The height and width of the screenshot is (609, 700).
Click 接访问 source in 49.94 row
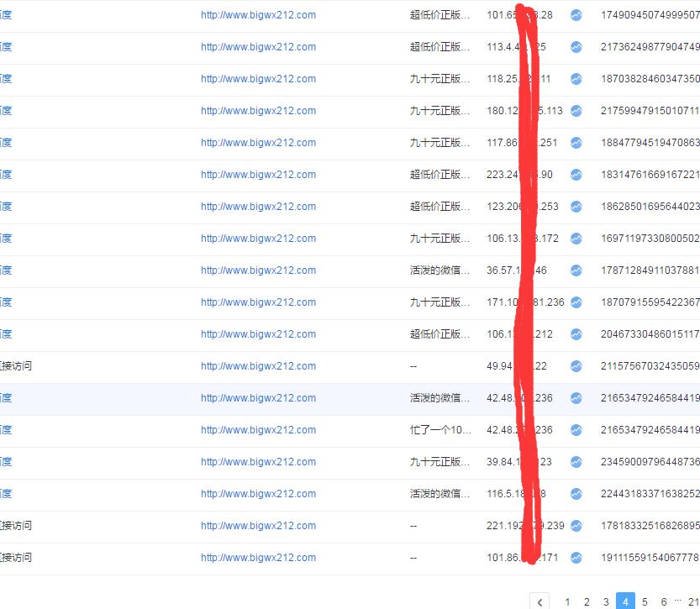pos(16,366)
